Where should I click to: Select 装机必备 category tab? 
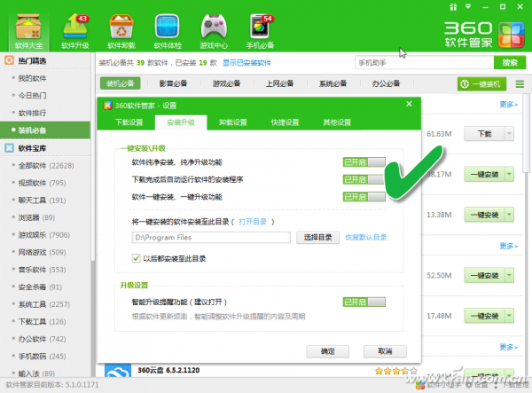point(120,83)
